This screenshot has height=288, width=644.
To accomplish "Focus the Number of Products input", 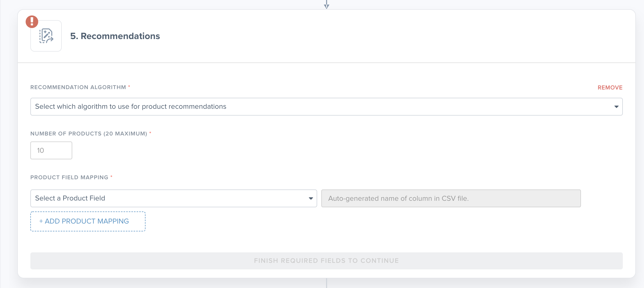I will tap(51, 150).
